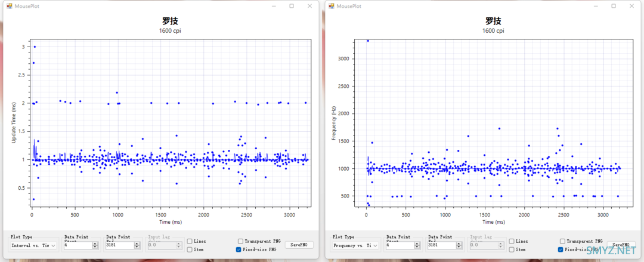Viewport: 644px width, 262px height.
Task: Uncheck Fixed-size PNG in Frequency plot window
Action: (x=560, y=249)
